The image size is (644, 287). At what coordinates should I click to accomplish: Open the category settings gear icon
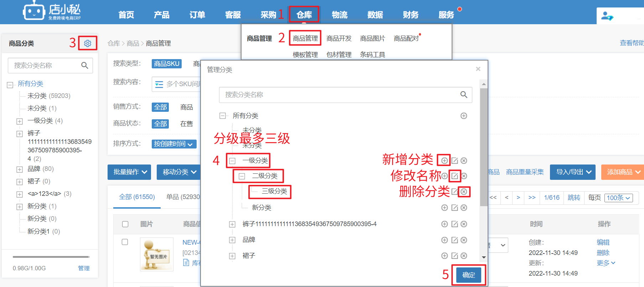pyautogui.click(x=88, y=43)
